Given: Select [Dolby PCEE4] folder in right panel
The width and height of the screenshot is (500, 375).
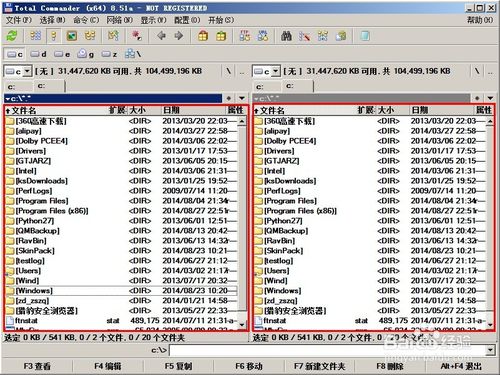Looking at the screenshot, I should tap(369, 141).
